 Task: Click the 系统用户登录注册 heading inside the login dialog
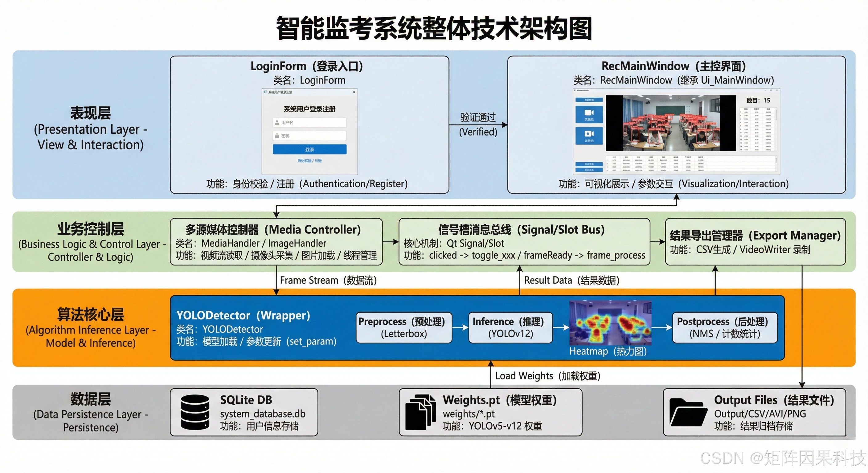coord(309,109)
